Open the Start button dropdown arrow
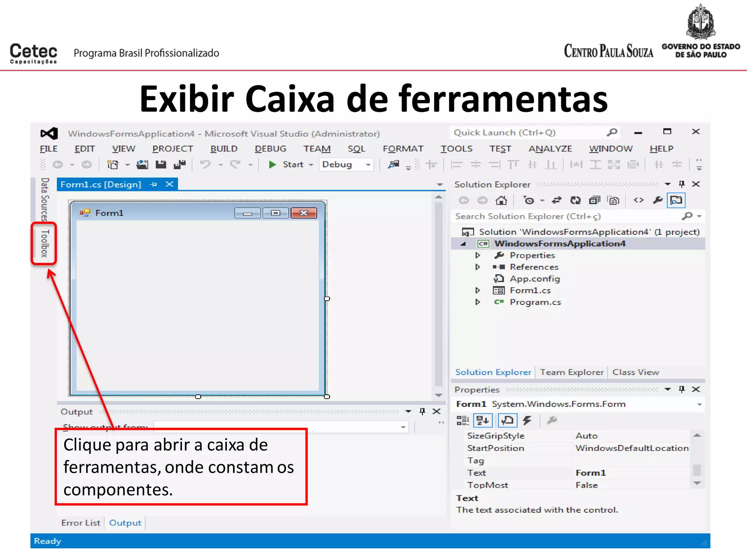Viewport: 747px width, 560px height. click(x=311, y=165)
